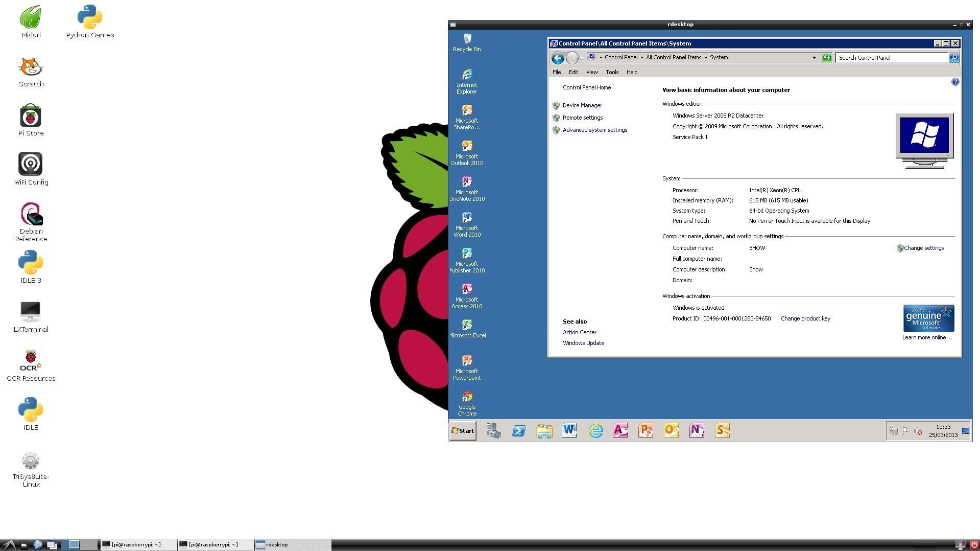Open Microsoft Word 2010 desktop shortcut

(x=467, y=225)
